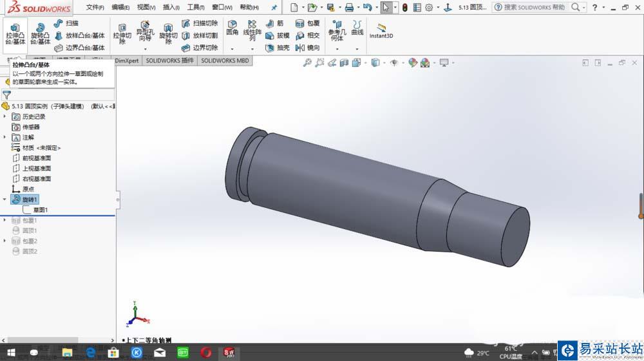Collapse the 旋转1 feature node

coord(5,199)
